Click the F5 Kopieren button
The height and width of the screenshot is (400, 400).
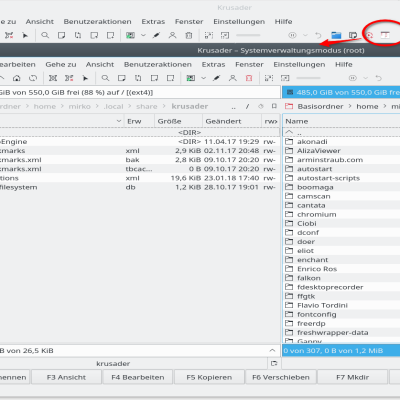click(x=209, y=377)
